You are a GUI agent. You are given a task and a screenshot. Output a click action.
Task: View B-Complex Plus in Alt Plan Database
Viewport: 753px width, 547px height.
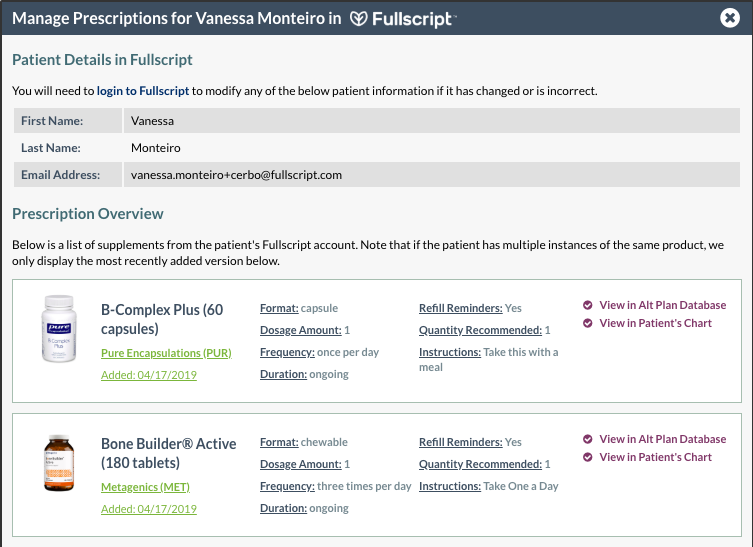pos(662,305)
